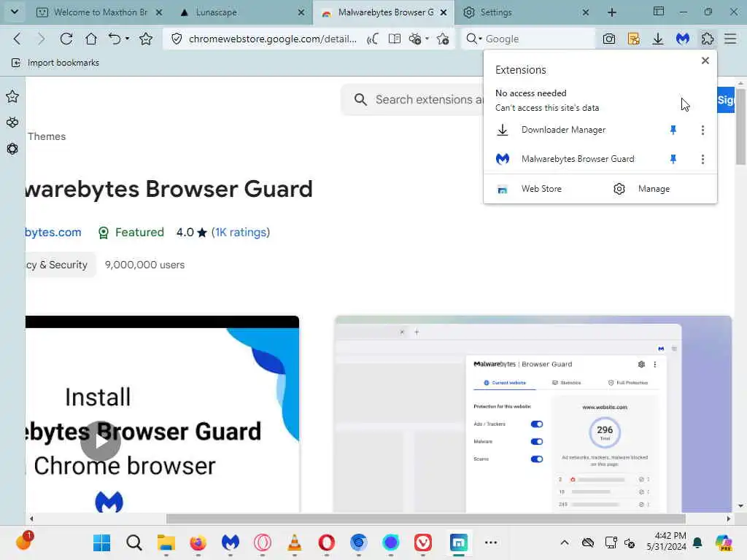This screenshot has height=560, width=747.
Task: Click the Malwarebytes icon in toolbar
Action: click(683, 39)
